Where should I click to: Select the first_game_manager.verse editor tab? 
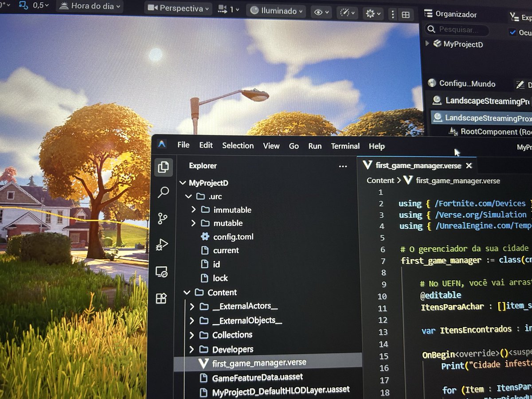pyautogui.click(x=417, y=165)
